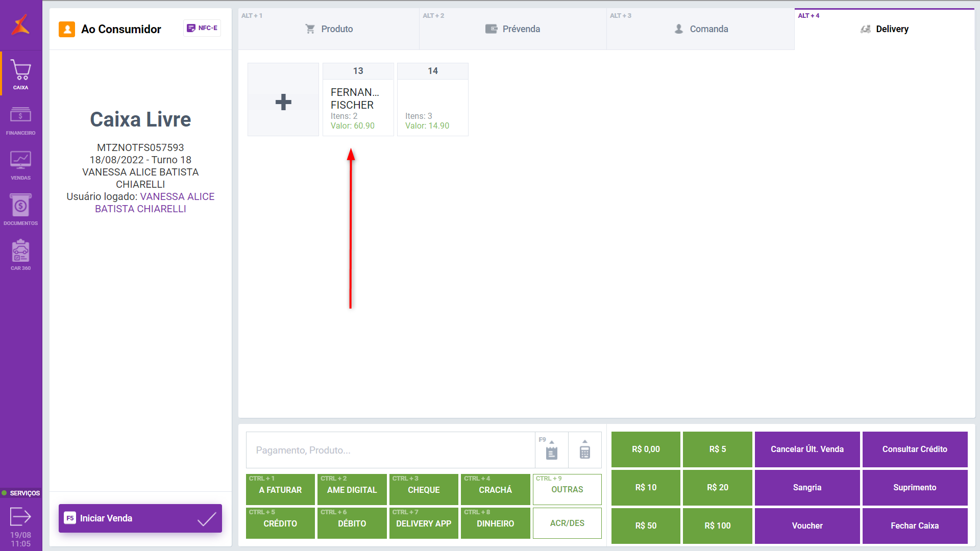
Task: Open ACR/DES options
Action: 567,523
